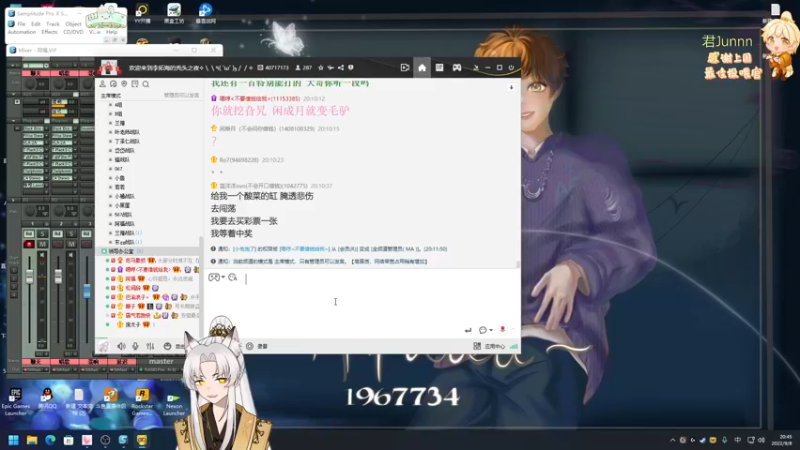Image resolution: width=800 pixels, height=450 pixels.
Task: Open the gamepad icon in YY header
Action: click(x=457, y=67)
